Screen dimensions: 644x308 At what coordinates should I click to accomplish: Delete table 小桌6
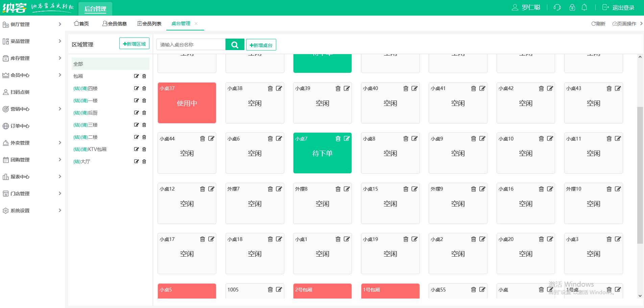pyautogui.click(x=270, y=138)
